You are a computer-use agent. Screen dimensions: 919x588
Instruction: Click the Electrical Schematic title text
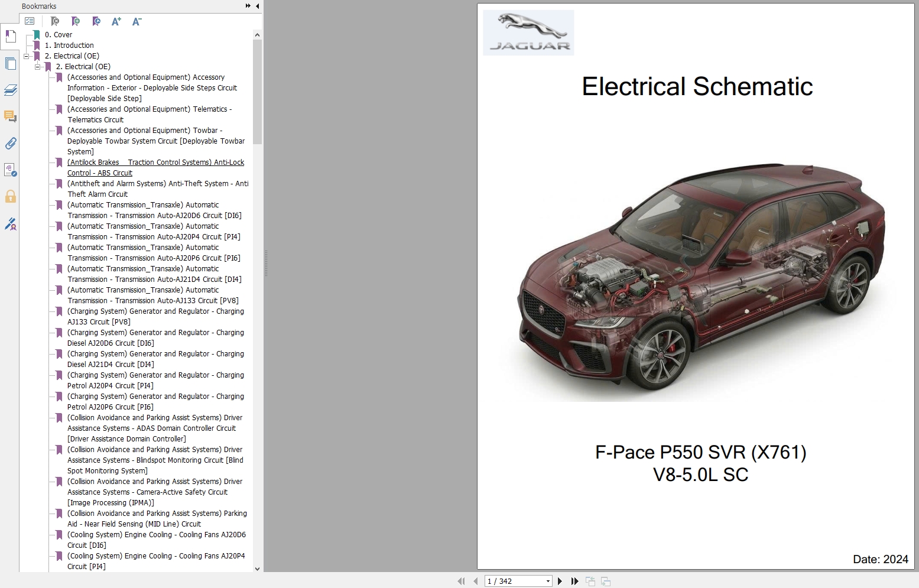[x=697, y=86]
